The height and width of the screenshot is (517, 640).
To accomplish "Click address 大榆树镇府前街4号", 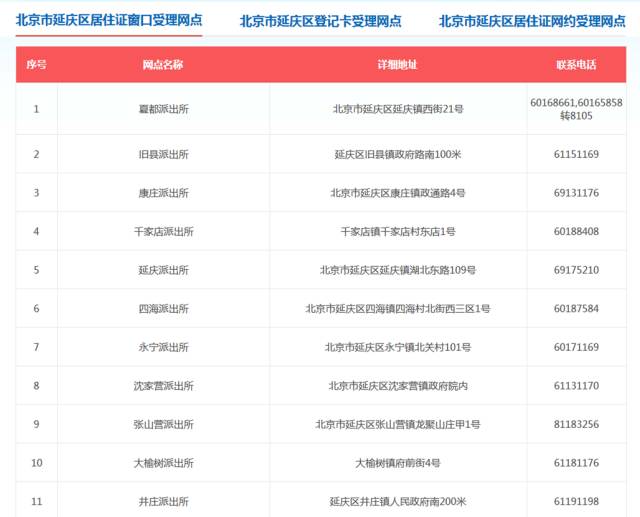I will (x=398, y=463).
